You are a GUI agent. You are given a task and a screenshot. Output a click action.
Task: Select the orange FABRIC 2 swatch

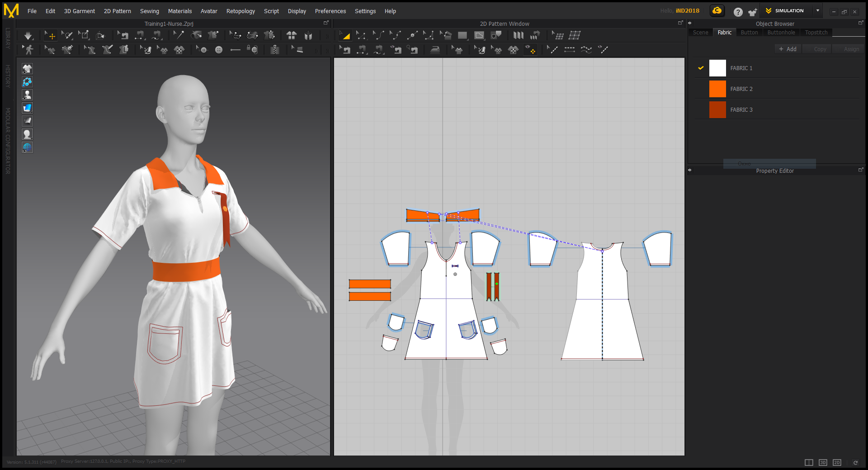click(x=717, y=89)
